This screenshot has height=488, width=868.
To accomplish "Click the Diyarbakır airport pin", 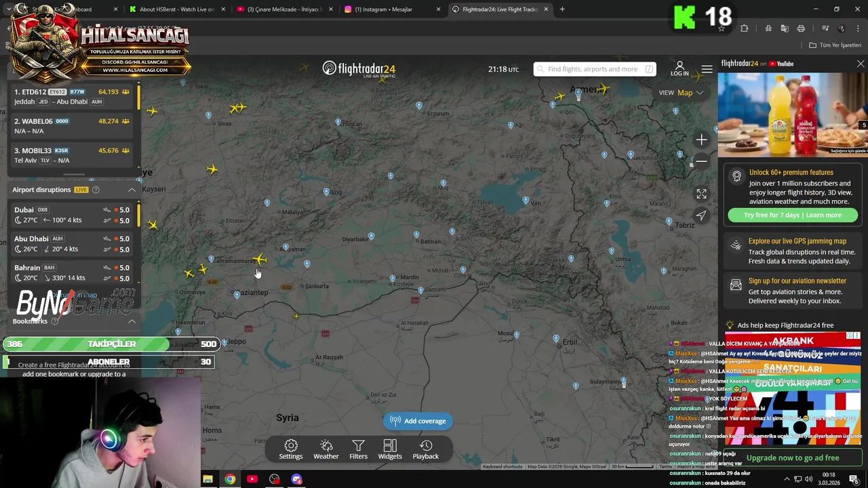I will point(371,237).
